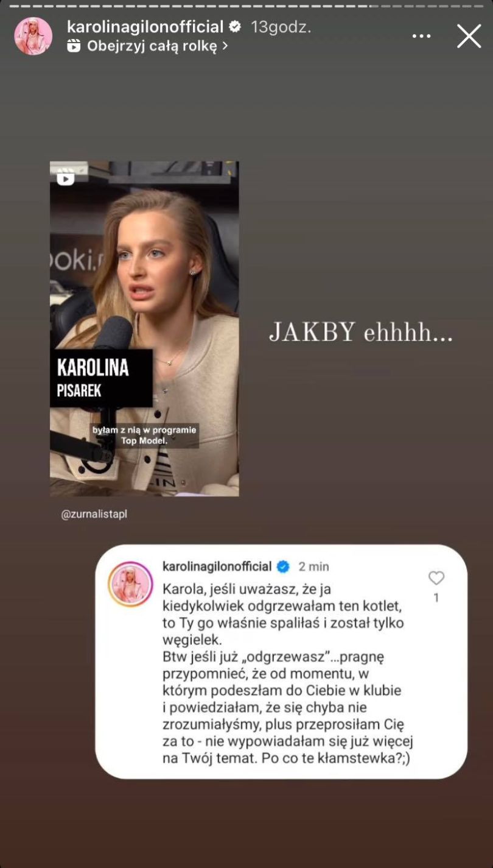The height and width of the screenshot is (868, 493).
Task: Click the reel icon on video thumbnail corner
Action: tap(65, 177)
